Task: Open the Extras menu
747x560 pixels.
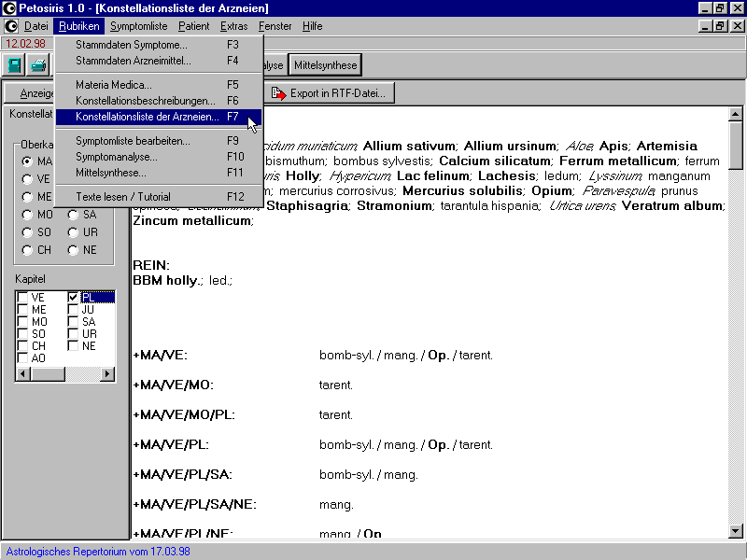Action: click(234, 26)
